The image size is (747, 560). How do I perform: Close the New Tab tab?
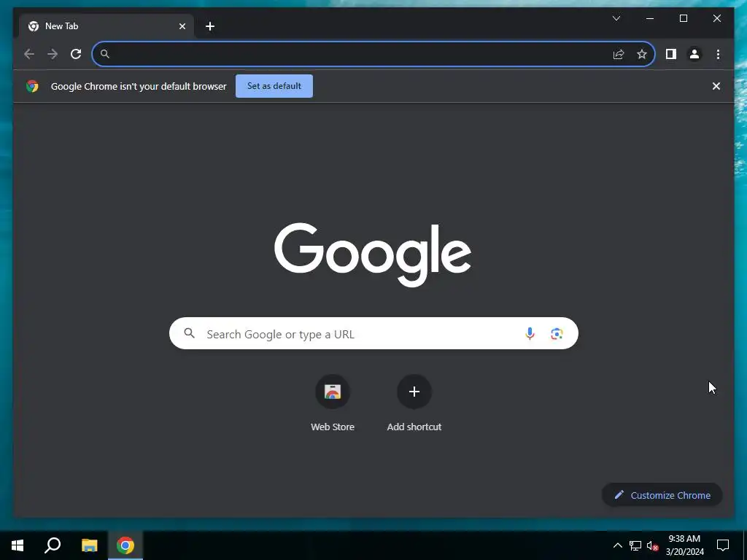182,26
